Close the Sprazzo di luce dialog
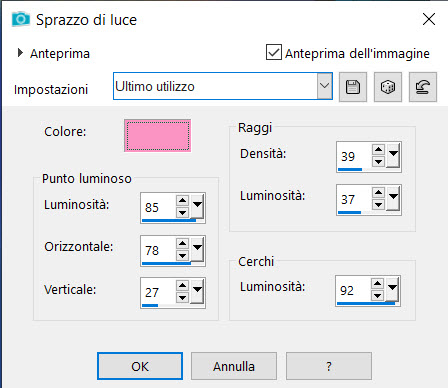The image size is (448, 388). [x=429, y=19]
